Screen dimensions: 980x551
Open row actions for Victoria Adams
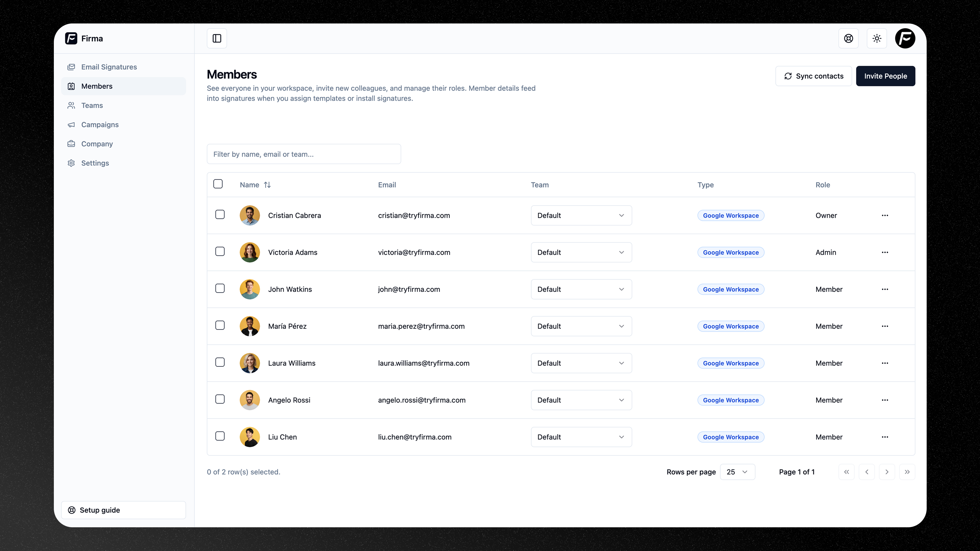(885, 253)
